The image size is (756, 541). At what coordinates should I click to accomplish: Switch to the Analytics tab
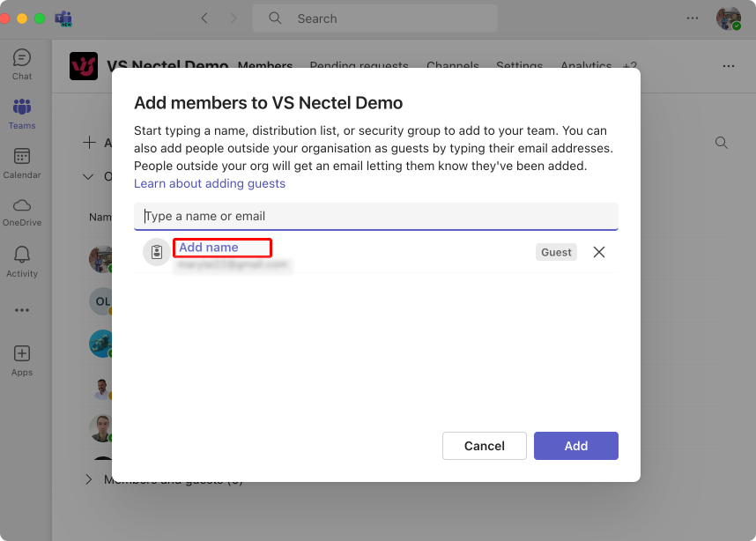pyautogui.click(x=586, y=64)
